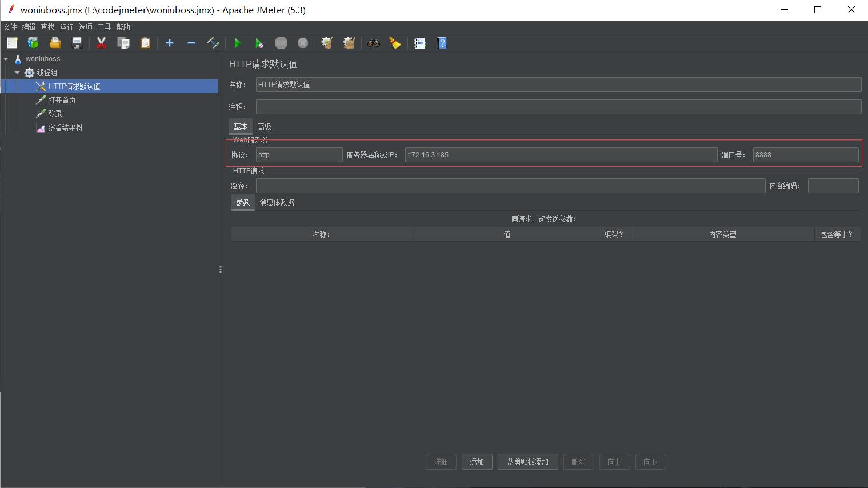Click the 服务器名称或IP field
The width and height of the screenshot is (868, 488).
[561, 155]
